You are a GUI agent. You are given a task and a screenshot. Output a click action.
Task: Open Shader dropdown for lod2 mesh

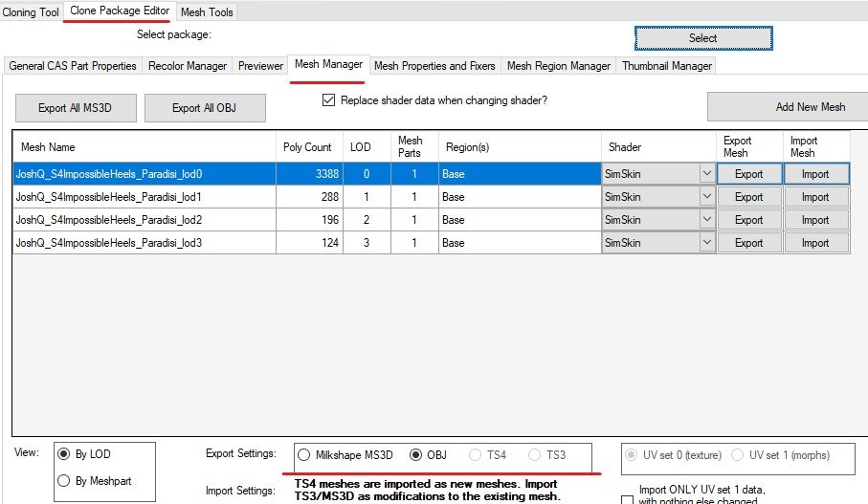[707, 220]
